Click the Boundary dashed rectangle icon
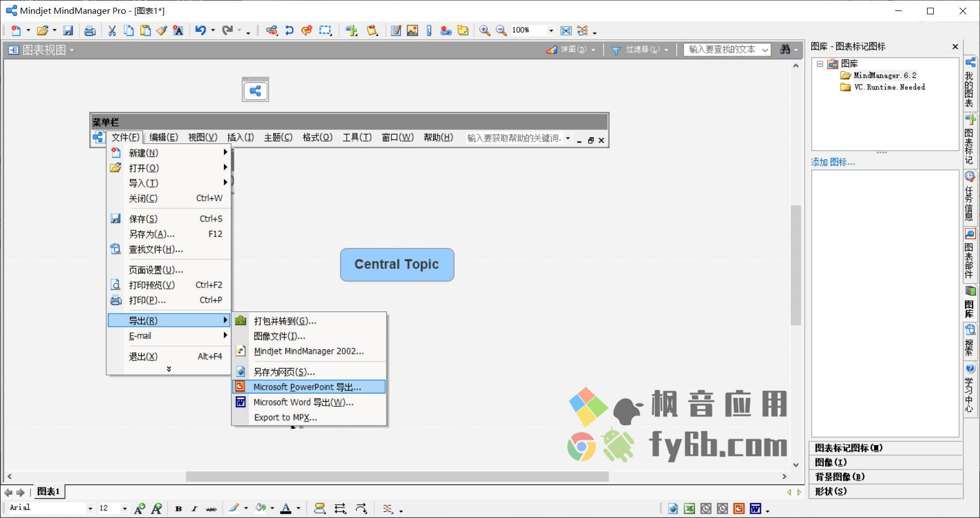Screen dimensions: 980x518 click(326, 30)
